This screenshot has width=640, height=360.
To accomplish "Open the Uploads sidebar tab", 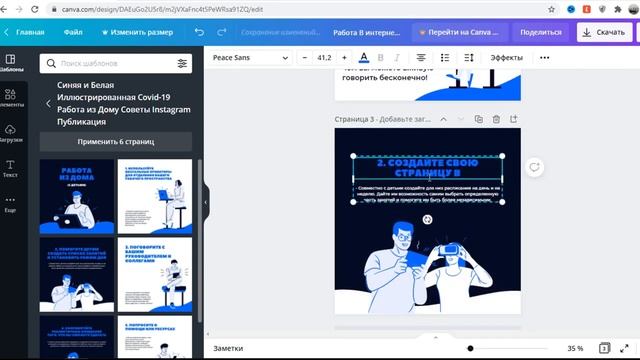I will [11, 133].
